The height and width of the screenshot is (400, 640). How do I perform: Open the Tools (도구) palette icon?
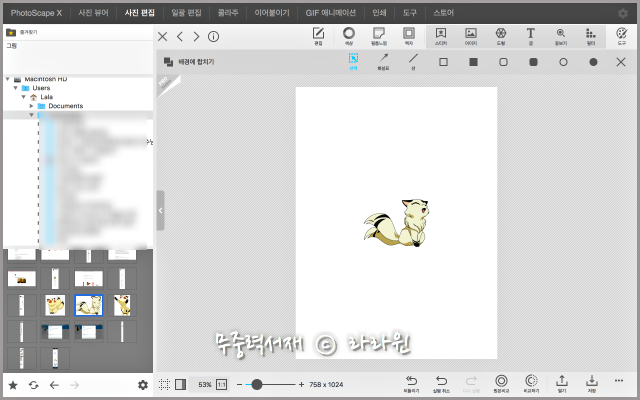[622, 36]
